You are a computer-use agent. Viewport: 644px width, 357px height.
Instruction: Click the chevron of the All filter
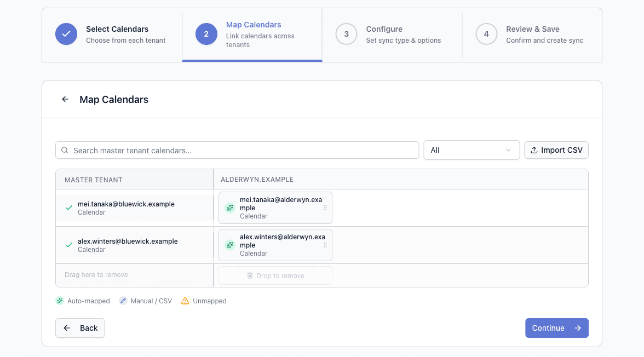pyautogui.click(x=508, y=151)
